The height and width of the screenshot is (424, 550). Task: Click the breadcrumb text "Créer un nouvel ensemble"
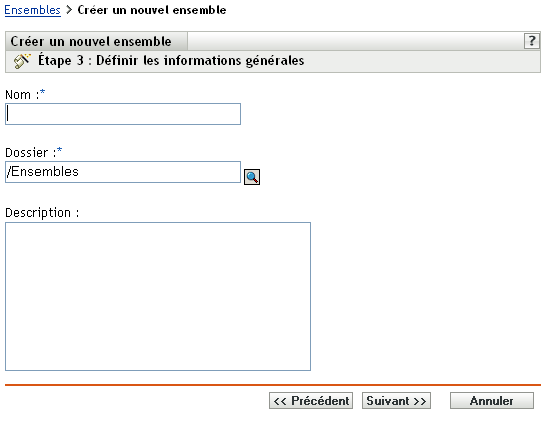tap(152, 10)
